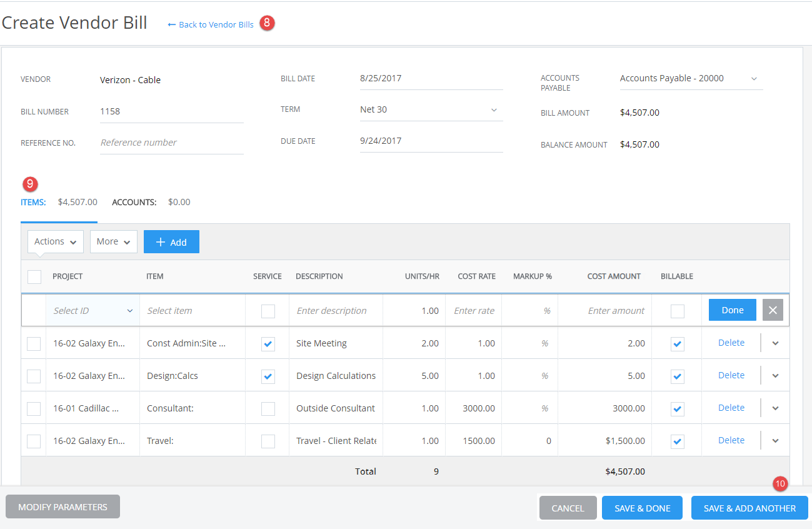Delete the Site Meeting row
The width and height of the screenshot is (812, 529).
[x=731, y=343]
